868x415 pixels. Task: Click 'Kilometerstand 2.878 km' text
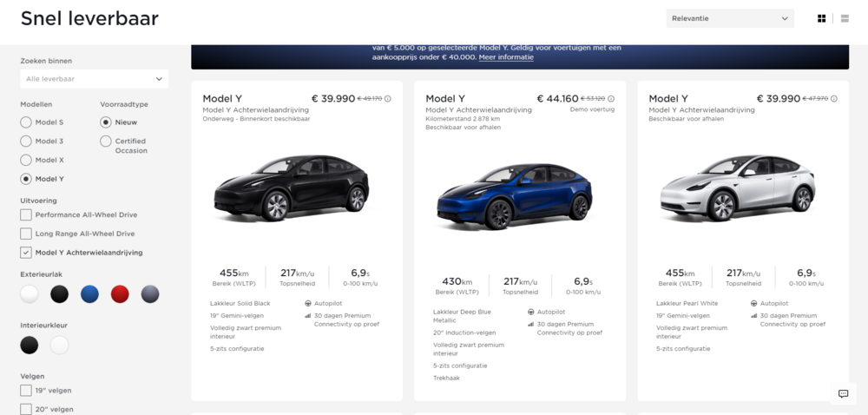463,119
